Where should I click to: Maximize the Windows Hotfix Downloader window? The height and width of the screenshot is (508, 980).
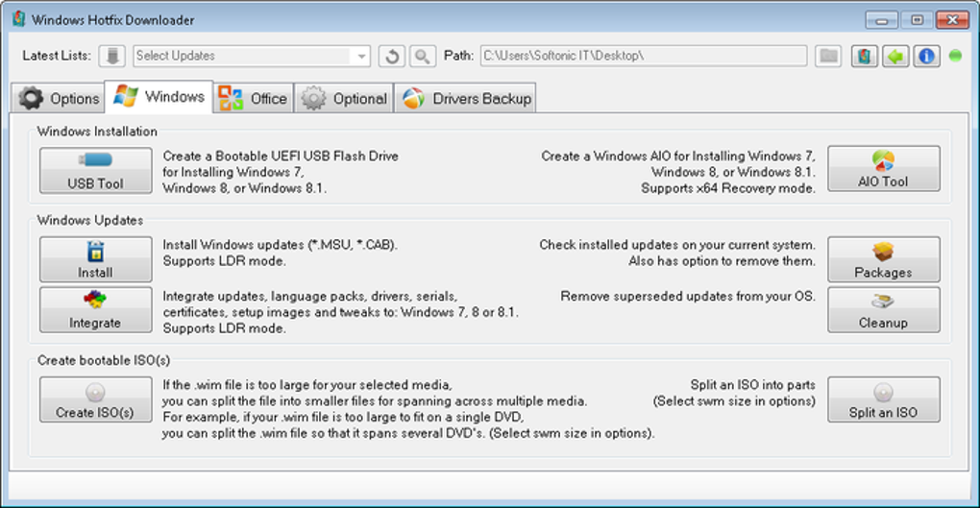pyautogui.click(x=917, y=20)
